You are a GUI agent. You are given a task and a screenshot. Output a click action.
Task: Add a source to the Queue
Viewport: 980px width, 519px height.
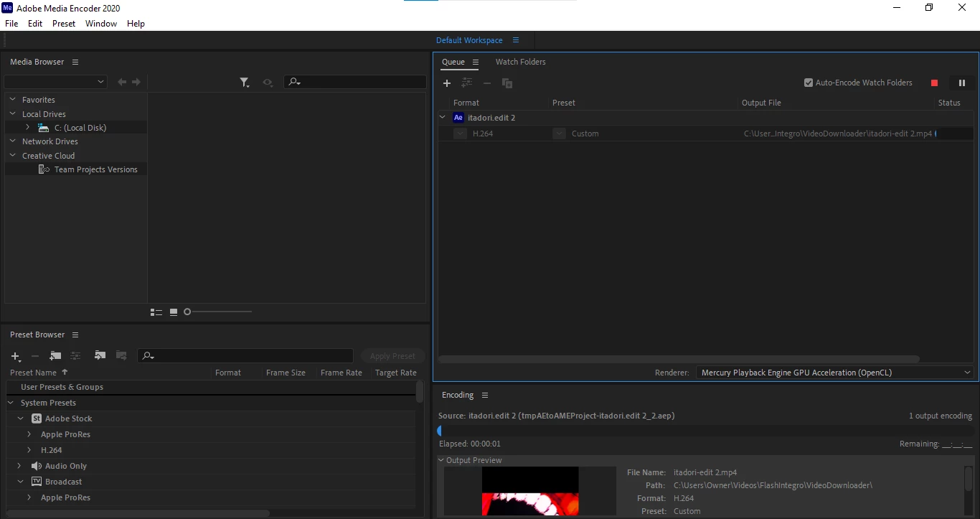point(447,83)
